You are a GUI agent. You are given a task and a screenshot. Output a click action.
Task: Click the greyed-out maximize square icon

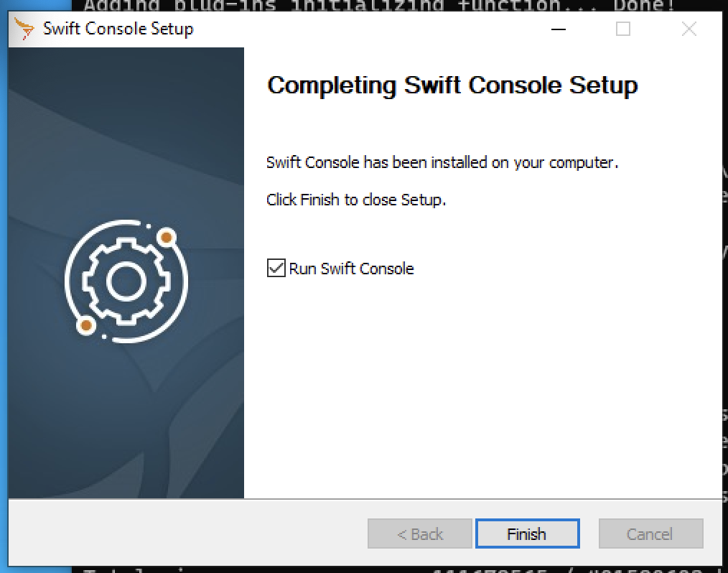623,29
